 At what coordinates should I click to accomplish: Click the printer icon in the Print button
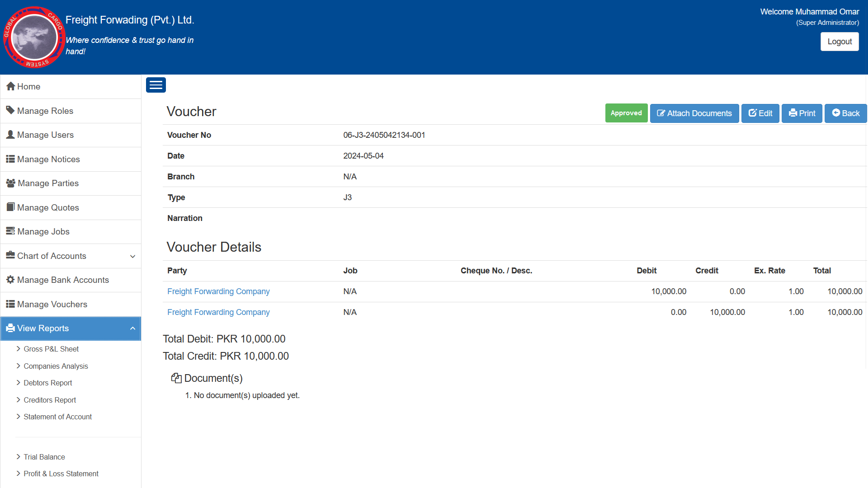pos(793,113)
